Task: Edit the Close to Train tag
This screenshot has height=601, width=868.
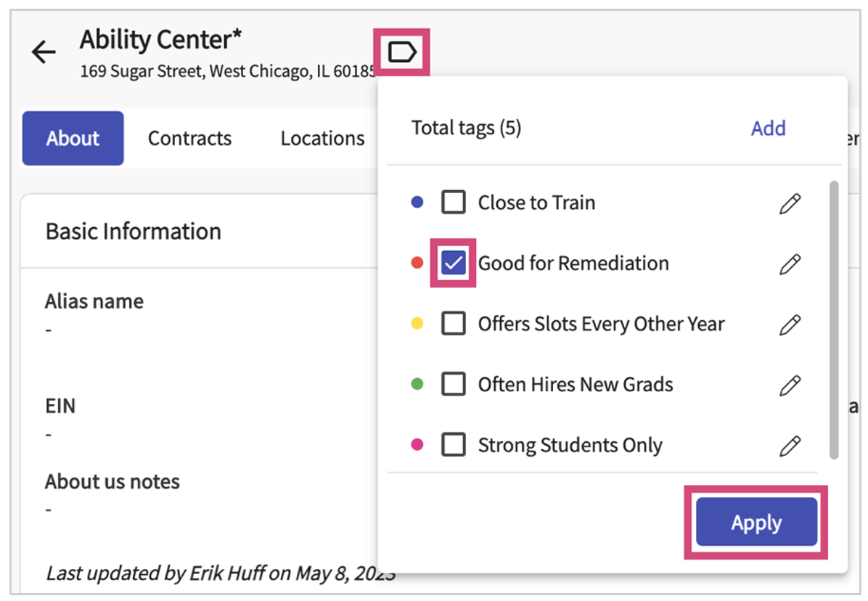Action: [790, 203]
